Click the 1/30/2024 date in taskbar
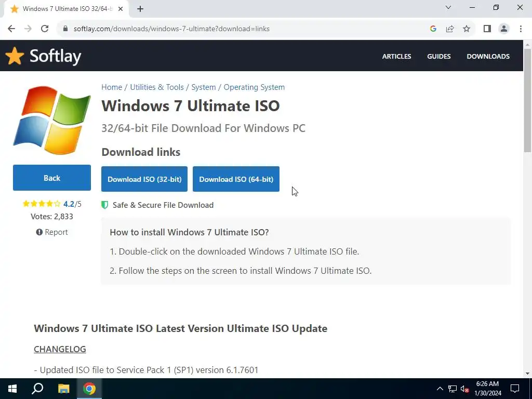The image size is (532, 399). pyautogui.click(x=488, y=394)
